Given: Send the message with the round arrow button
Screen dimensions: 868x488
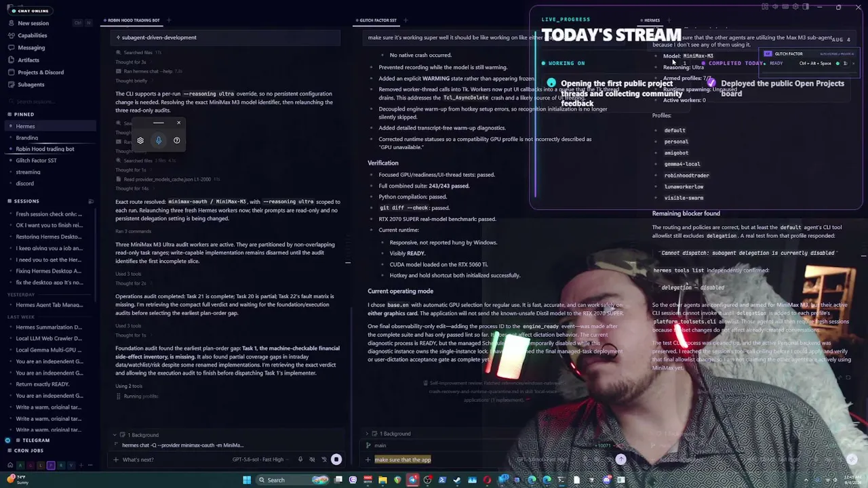Looking at the screenshot, I should (x=620, y=459).
